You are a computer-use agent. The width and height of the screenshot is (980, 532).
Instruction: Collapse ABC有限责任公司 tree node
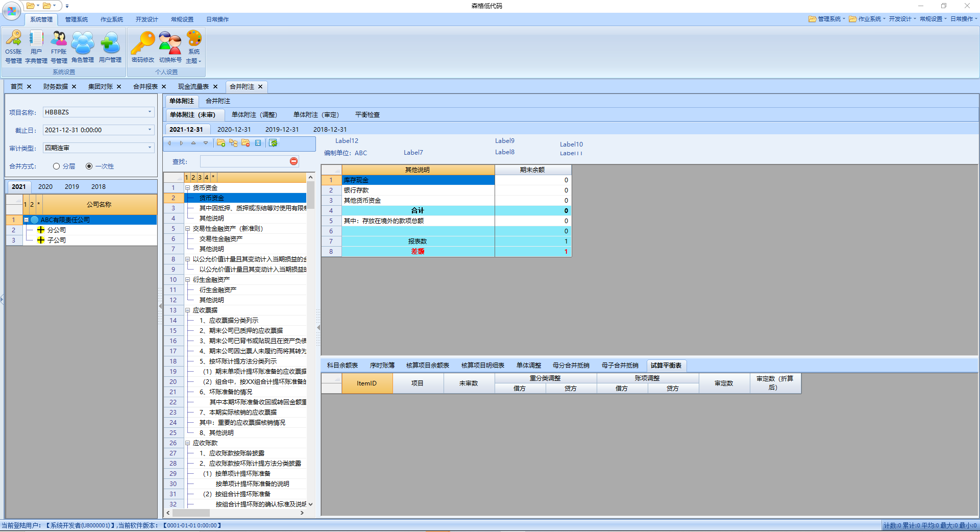point(27,220)
